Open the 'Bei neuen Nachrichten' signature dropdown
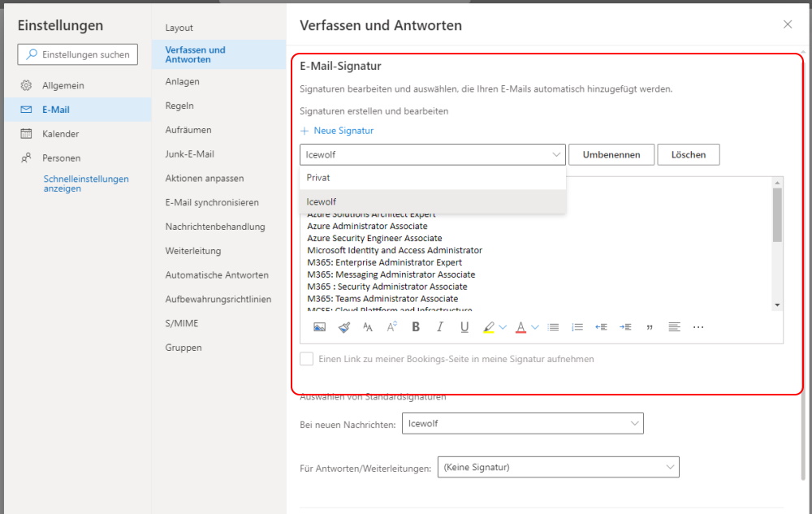812x514 pixels. tap(522, 423)
